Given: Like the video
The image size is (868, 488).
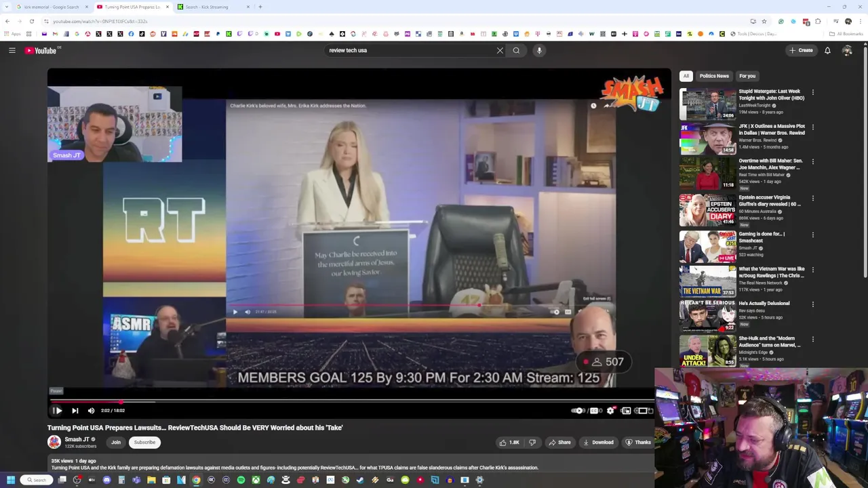Looking at the screenshot, I should point(509,443).
